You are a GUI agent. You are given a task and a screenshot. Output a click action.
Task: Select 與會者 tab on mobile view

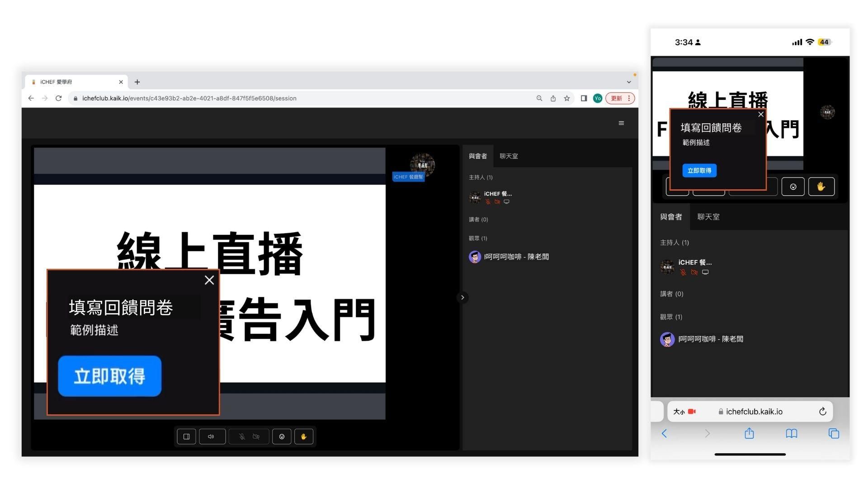tap(671, 217)
